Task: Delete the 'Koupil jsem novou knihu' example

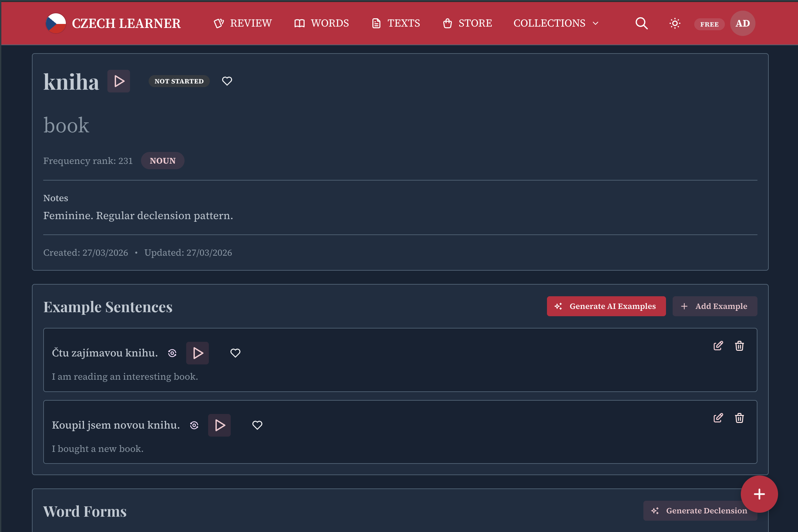Action: pos(739,418)
